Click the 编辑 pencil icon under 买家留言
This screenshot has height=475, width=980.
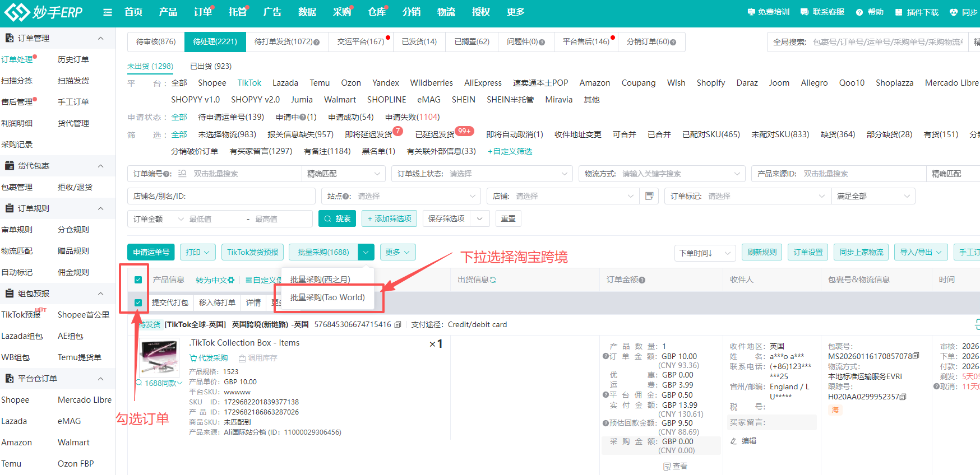[x=733, y=441]
